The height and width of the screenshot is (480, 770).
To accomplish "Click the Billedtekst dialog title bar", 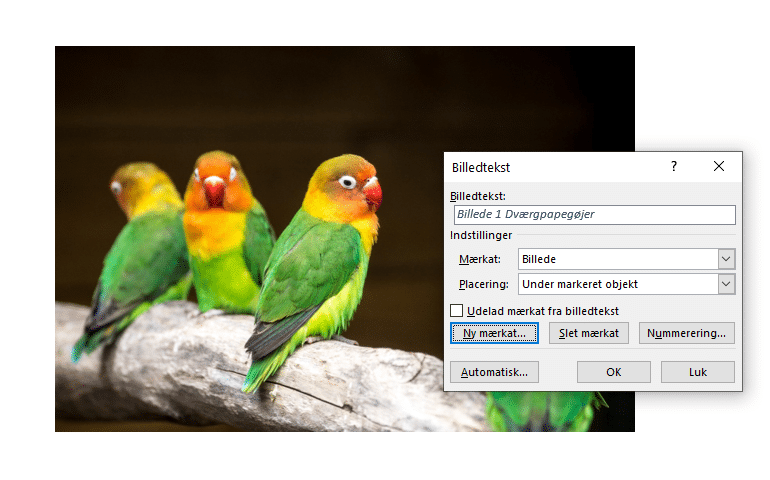I will (550, 167).
